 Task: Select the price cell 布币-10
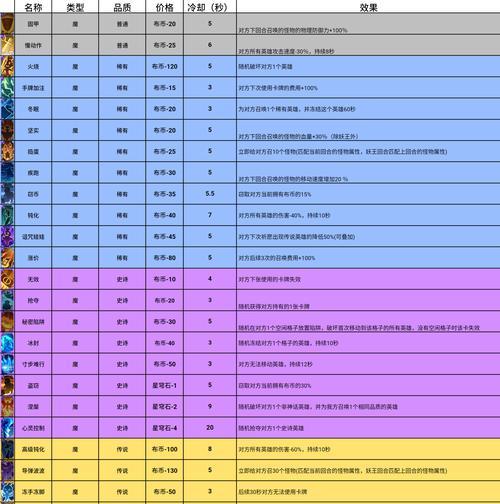(165, 279)
